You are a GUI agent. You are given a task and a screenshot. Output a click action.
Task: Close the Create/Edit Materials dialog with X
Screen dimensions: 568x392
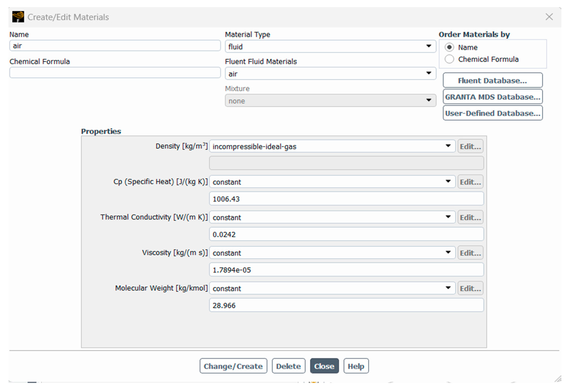coord(549,17)
